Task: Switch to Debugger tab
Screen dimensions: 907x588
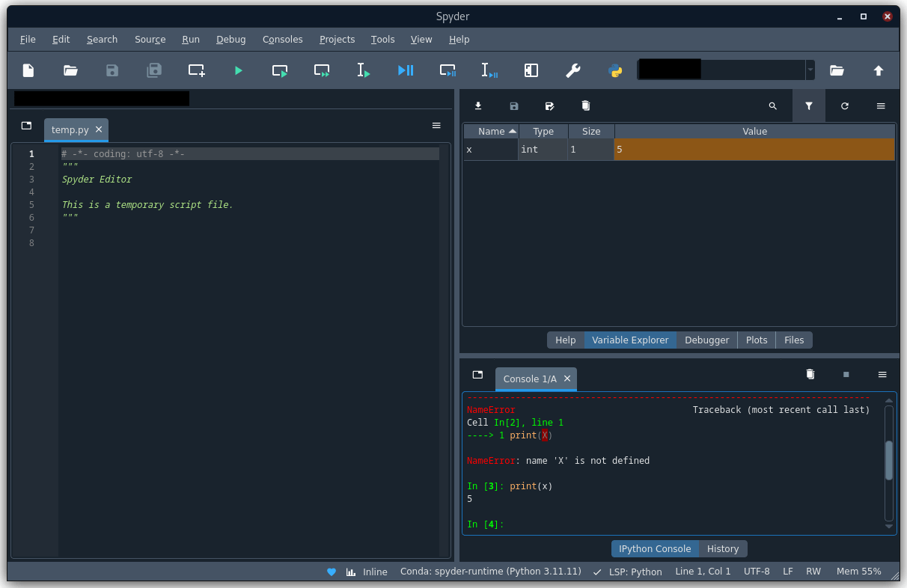Action: [x=706, y=340]
